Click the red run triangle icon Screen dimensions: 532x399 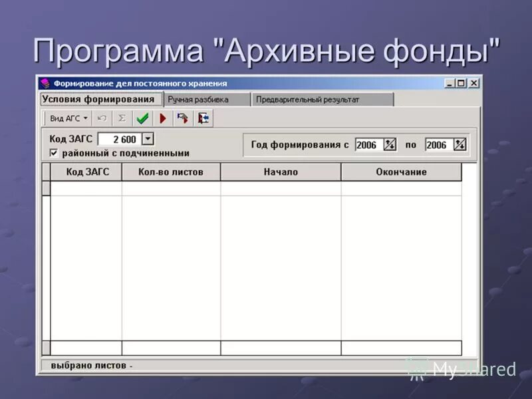[x=162, y=118]
